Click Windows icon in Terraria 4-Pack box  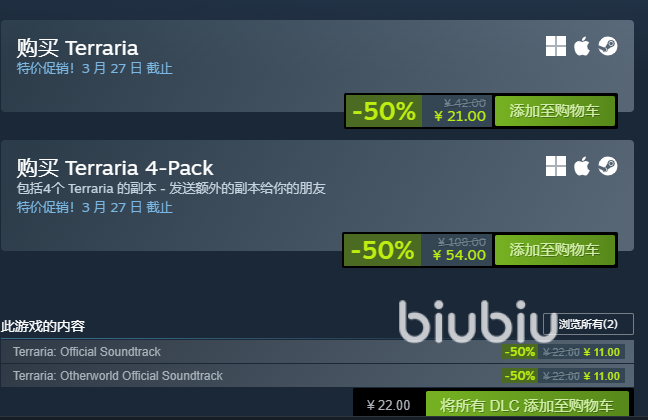tap(556, 166)
